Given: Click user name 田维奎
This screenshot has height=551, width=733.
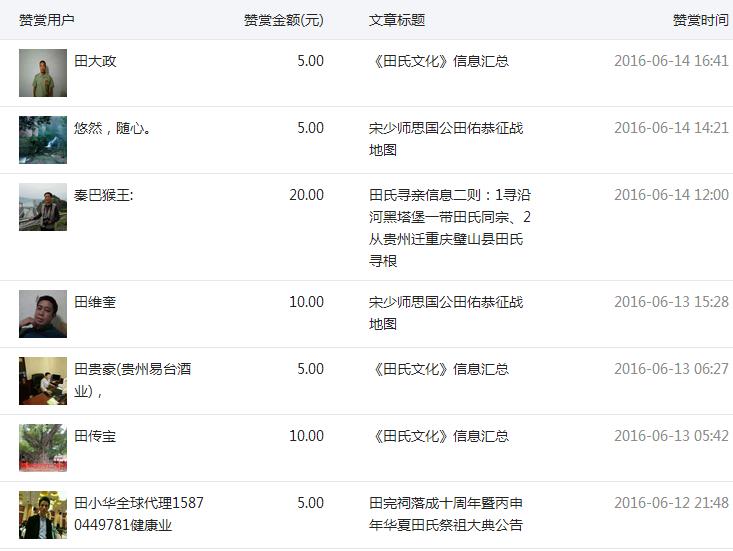Looking at the screenshot, I should point(95,302).
